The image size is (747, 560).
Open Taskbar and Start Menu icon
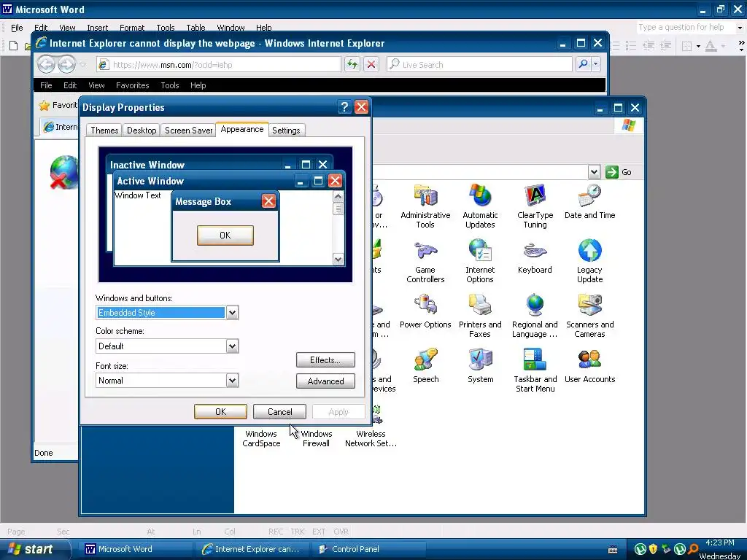click(535, 370)
